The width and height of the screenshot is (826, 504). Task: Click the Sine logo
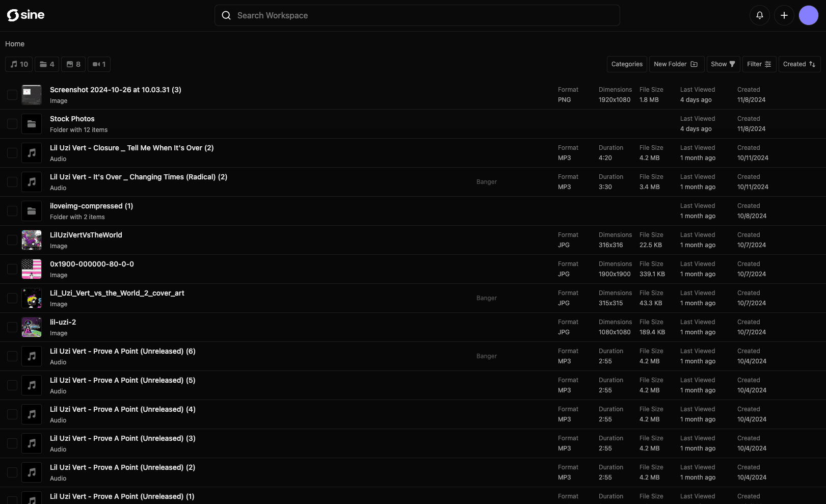25,15
